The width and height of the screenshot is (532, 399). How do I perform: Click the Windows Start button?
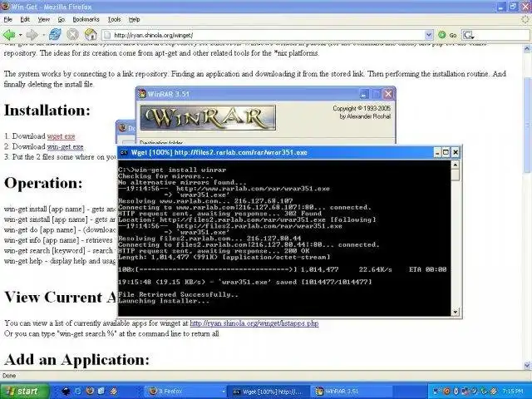coord(24,392)
